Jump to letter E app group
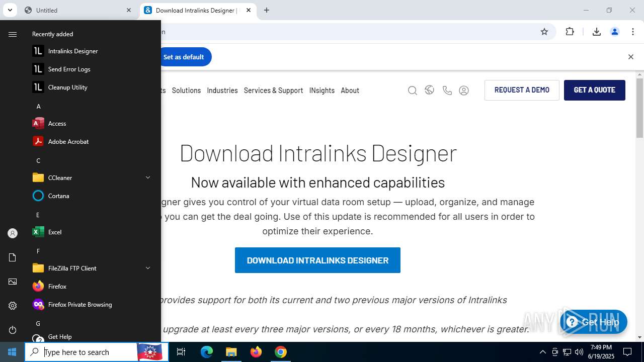 38,215
